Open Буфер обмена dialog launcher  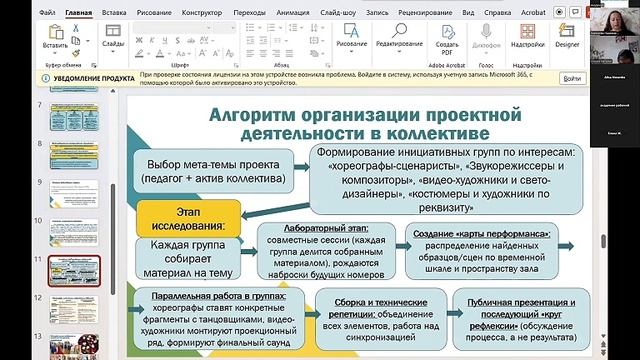click(x=93, y=65)
